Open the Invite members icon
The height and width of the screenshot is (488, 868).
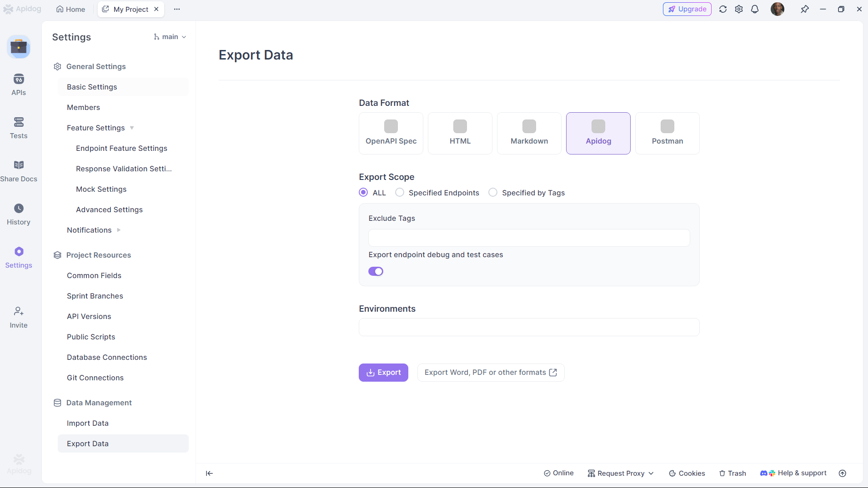tap(19, 317)
